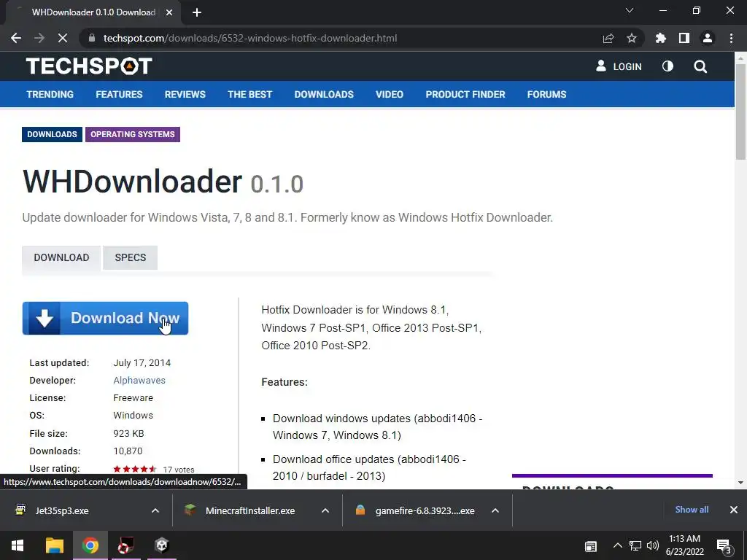
Task: Open the red-and-white app icon in taskbar
Action: point(125,545)
